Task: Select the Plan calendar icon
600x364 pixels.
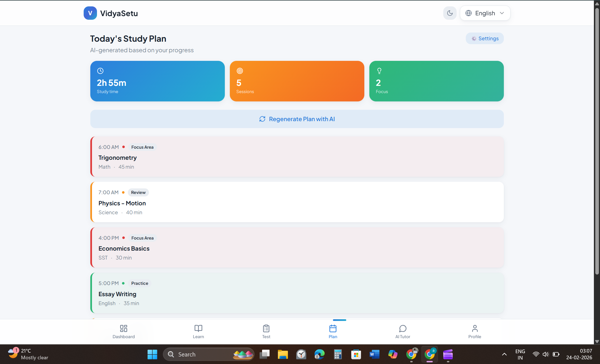Action: click(333, 328)
